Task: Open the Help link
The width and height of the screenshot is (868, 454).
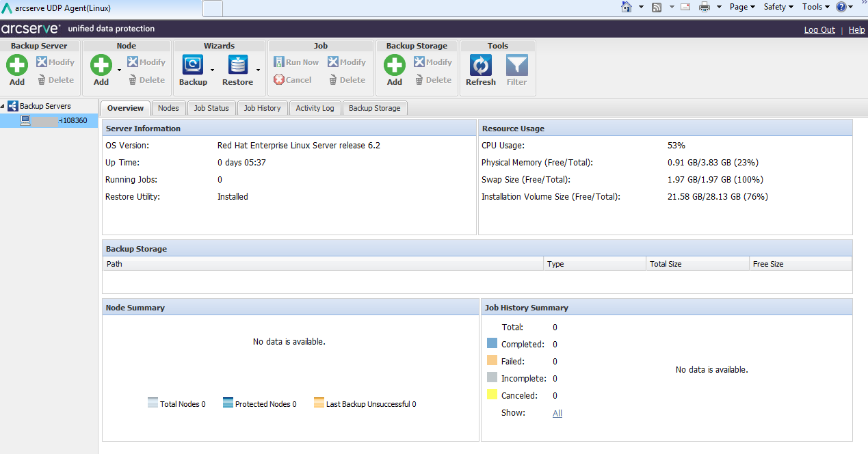Action: pos(857,30)
